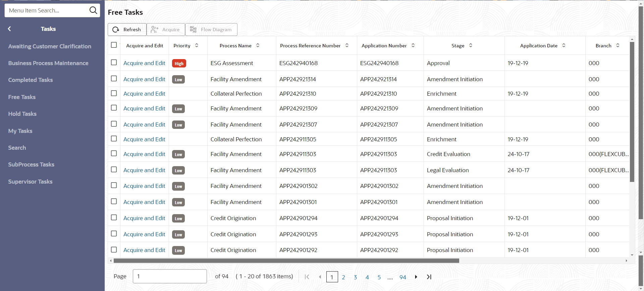Viewport: 644px width, 291px height.
Task: Open Awaiting Customer Clarification menu
Action: [50, 46]
